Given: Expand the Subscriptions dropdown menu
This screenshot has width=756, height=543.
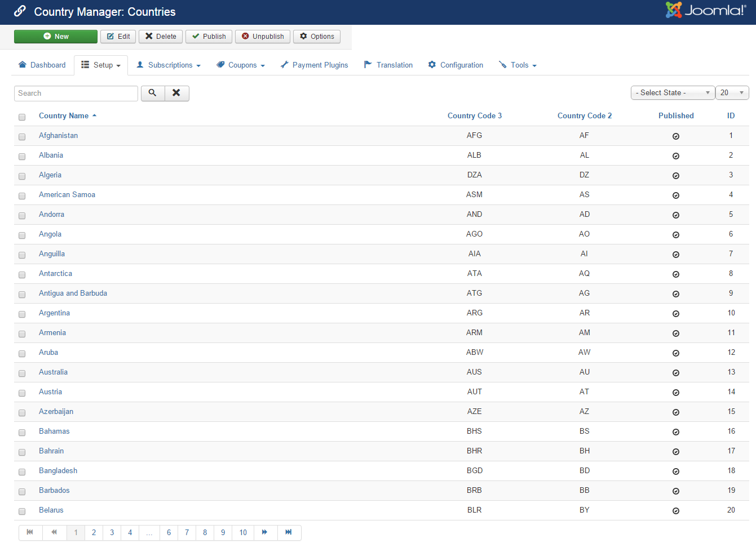Looking at the screenshot, I should tap(169, 65).
